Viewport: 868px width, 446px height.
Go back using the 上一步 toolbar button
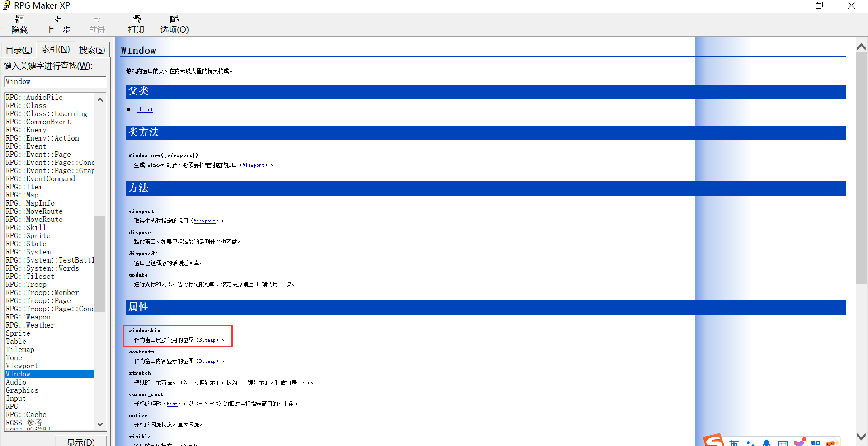[x=58, y=24]
